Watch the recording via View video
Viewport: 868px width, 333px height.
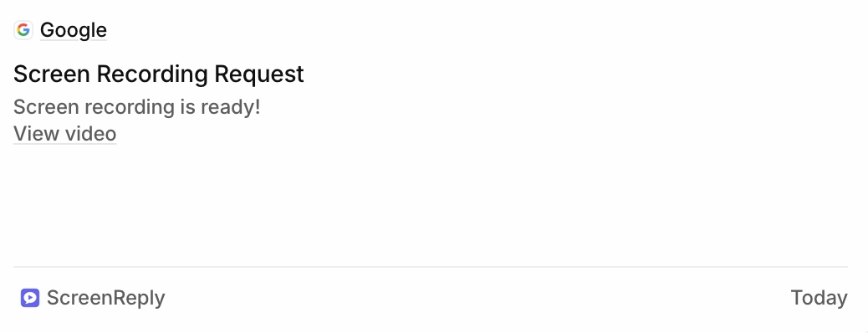click(x=64, y=134)
